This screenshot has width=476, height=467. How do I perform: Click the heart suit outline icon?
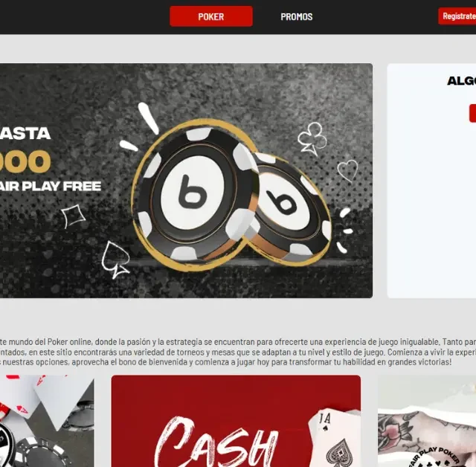[347, 170]
